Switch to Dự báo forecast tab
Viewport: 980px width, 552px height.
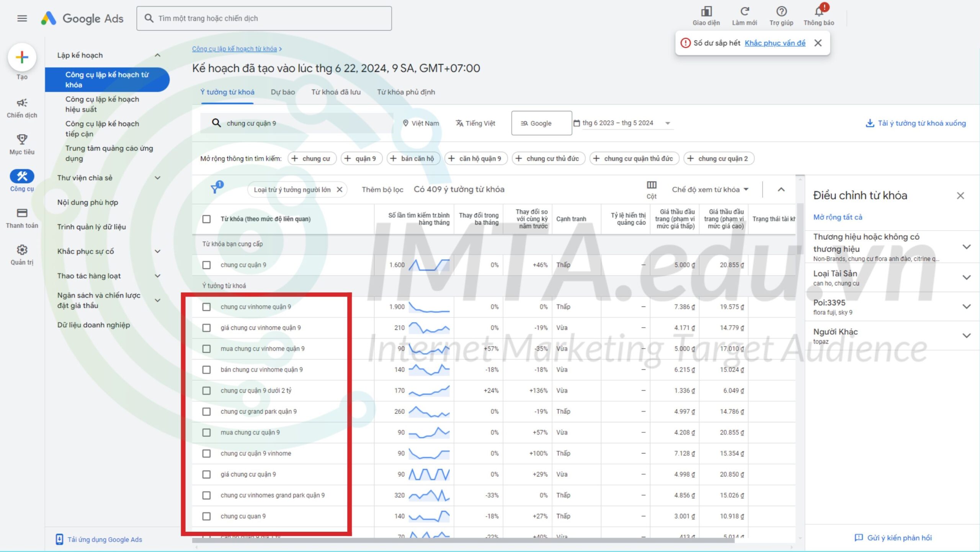[x=281, y=92]
